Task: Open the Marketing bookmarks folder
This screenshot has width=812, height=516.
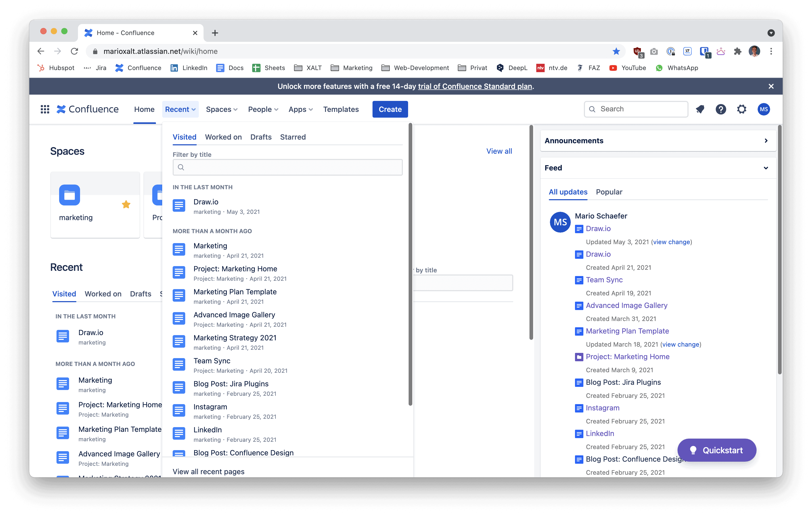Action: [x=352, y=68]
